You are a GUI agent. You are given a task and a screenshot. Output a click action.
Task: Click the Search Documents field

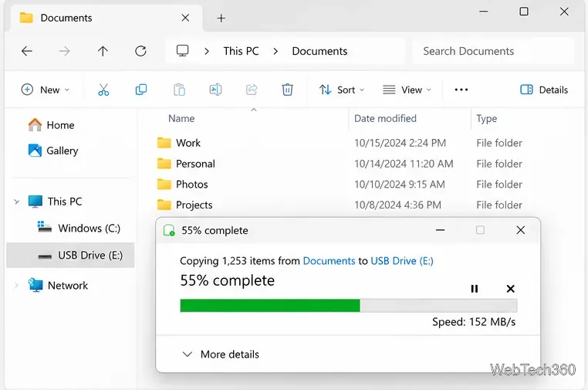(x=492, y=51)
